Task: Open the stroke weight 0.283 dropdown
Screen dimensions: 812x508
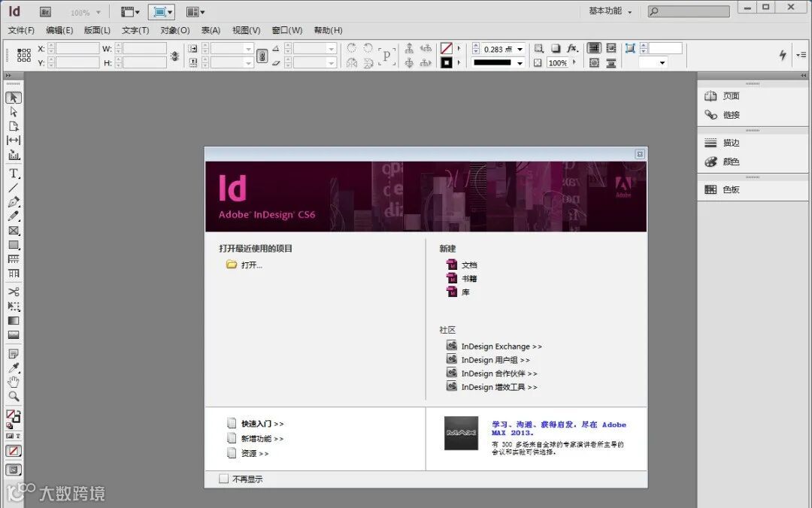Action: tap(520, 49)
